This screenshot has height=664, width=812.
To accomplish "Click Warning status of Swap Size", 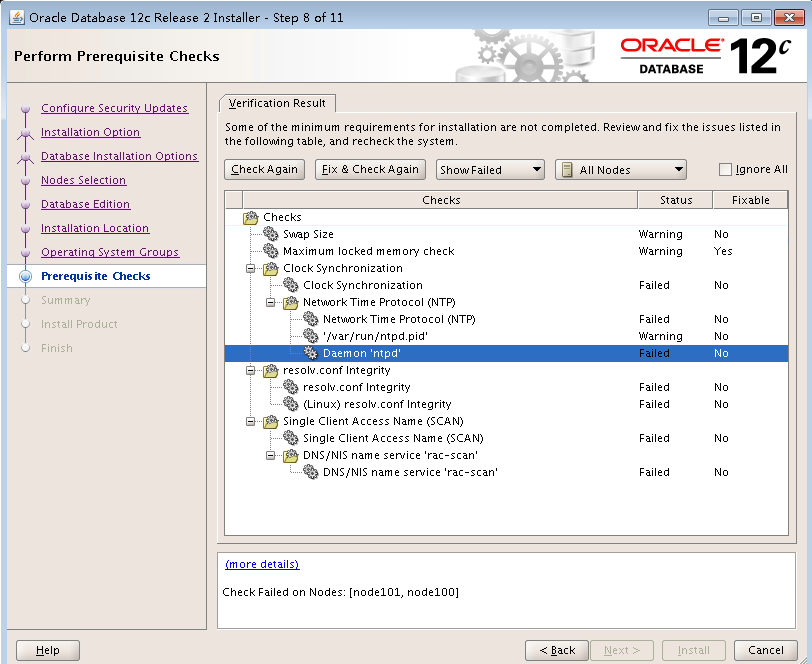I will 660,234.
